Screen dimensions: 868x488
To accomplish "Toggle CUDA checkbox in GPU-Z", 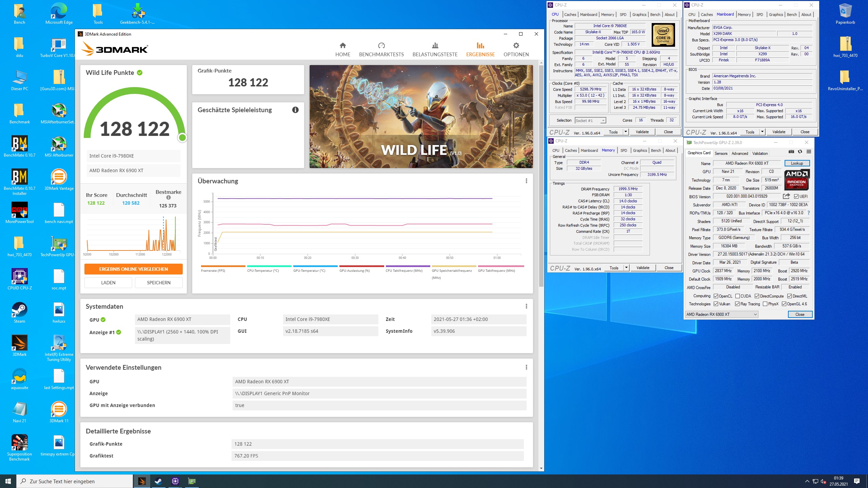I will (737, 296).
